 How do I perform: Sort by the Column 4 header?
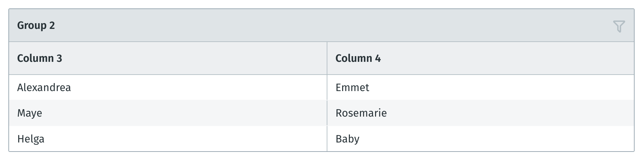(x=358, y=58)
